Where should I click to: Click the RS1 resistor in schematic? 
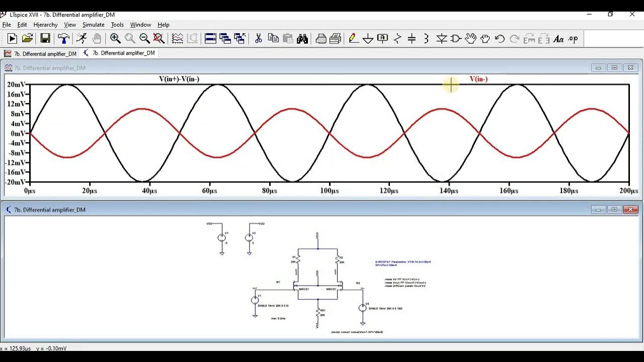[318, 313]
